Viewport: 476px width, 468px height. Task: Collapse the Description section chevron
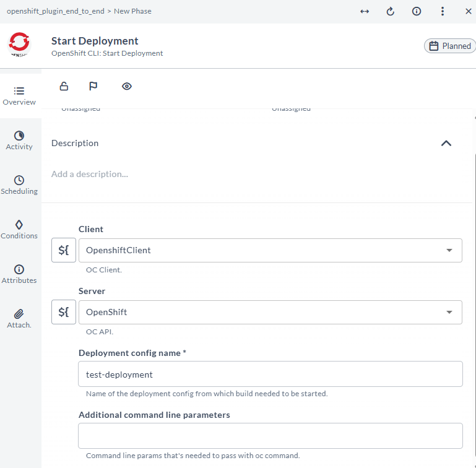(x=446, y=144)
